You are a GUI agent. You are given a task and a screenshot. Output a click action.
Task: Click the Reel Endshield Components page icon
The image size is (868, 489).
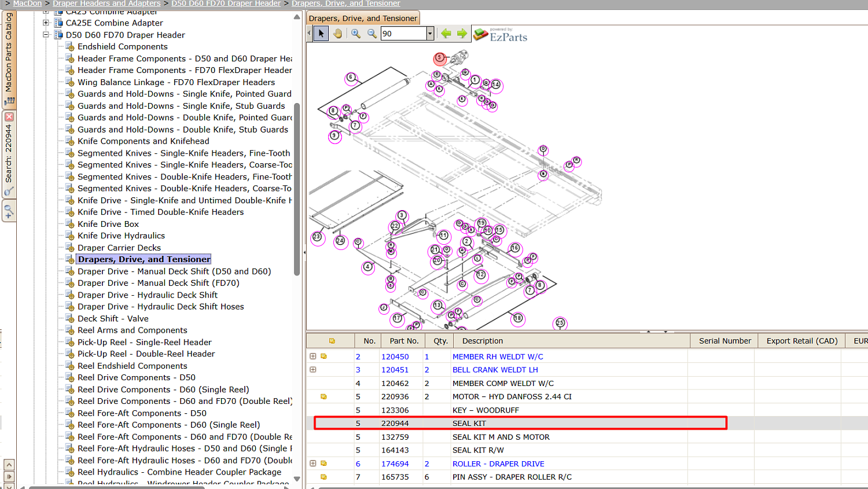pos(70,366)
